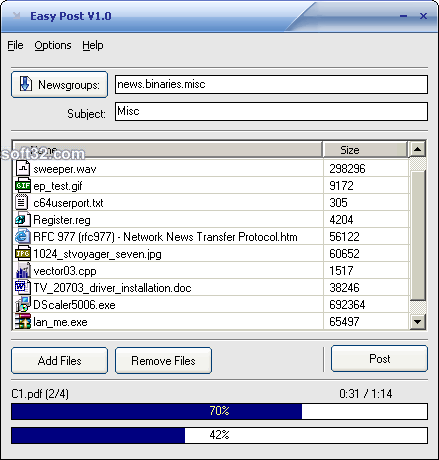Click the JPG icon for 1024_stvoyager_seven.jpg
439x460 pixels.
(23, 253)
